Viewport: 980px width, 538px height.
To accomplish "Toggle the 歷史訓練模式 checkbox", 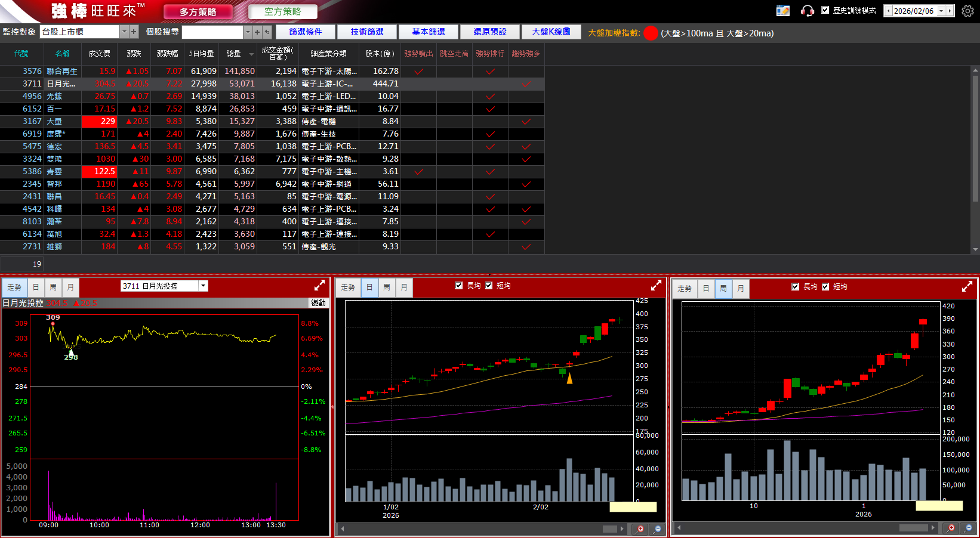I will coord(825,10).
